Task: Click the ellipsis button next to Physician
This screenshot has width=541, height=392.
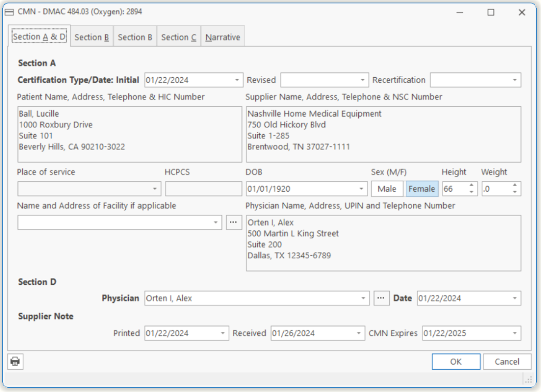Action: coord(381,298)
